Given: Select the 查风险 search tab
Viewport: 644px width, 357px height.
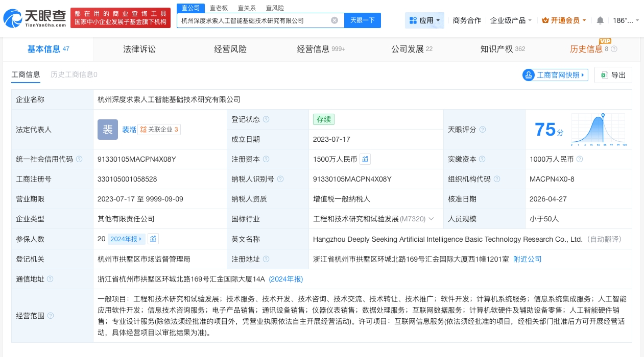Looking at the screenshot, I should click(x=275, y=8).
